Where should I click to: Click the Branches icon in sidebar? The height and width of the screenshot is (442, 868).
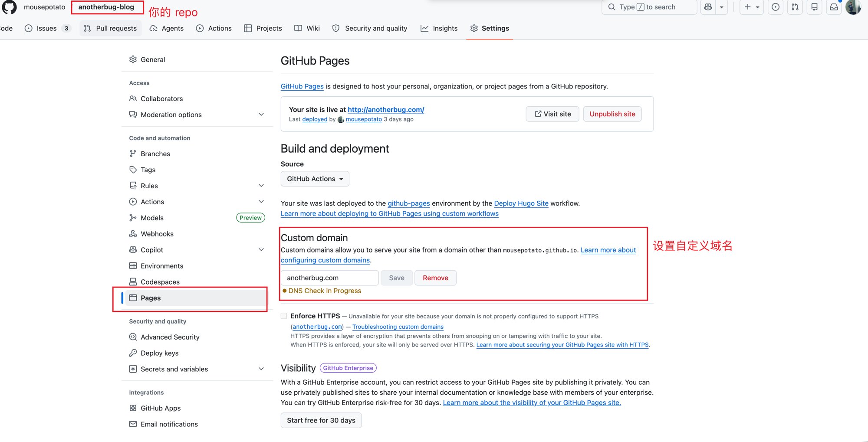[x=133, y=154]
